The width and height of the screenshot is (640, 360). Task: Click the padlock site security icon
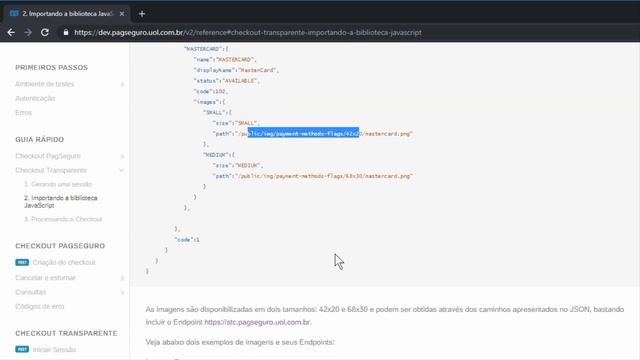click(x=66, y=32)
